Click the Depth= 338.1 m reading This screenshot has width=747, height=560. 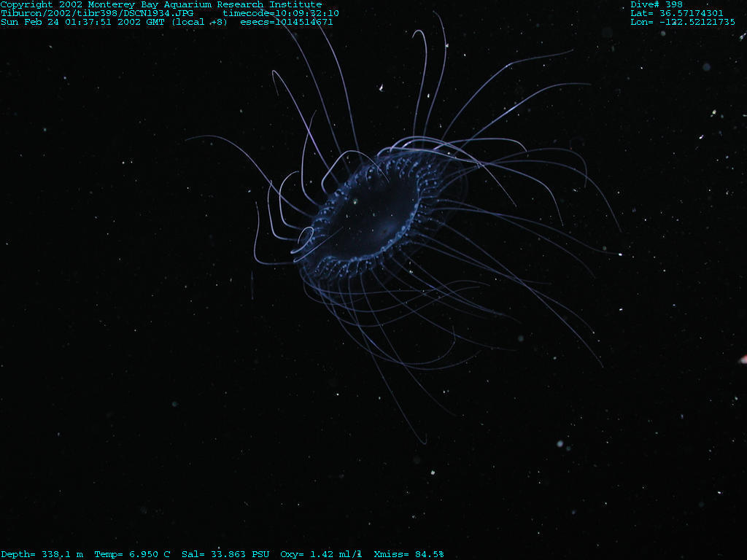pos(42,554)
